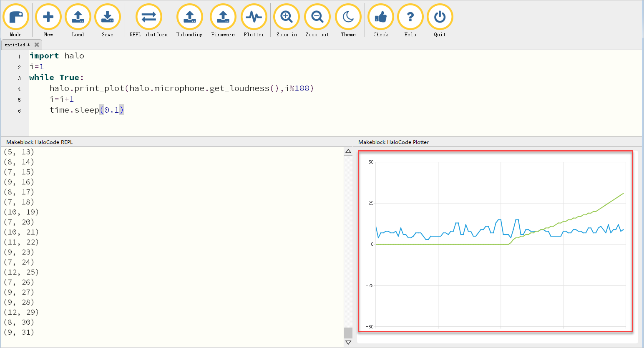Screen dimensions: 644x348
Task: Zoom in on editor text
Action: click(x=287, y=17)
